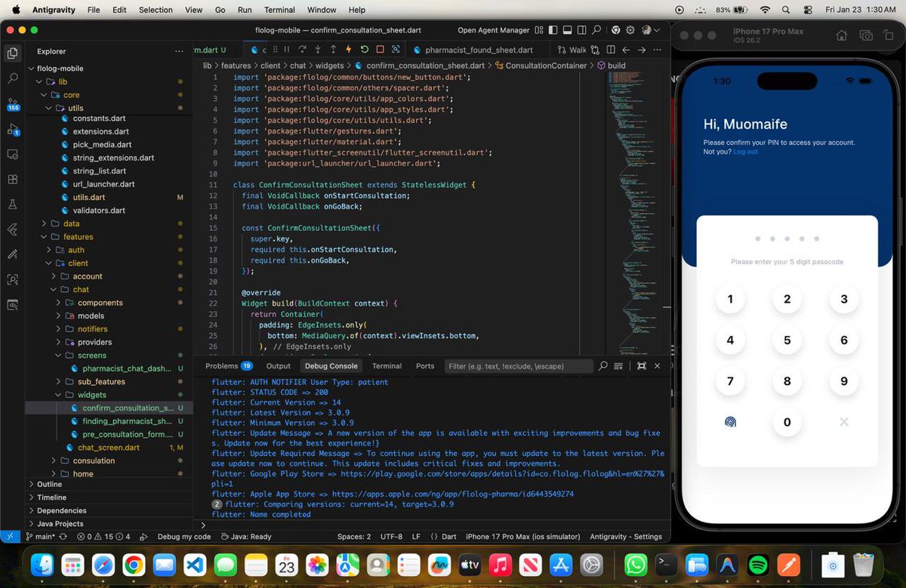
Task: Navigate forward with right arrow in editor toolbar
Action: 642,50
